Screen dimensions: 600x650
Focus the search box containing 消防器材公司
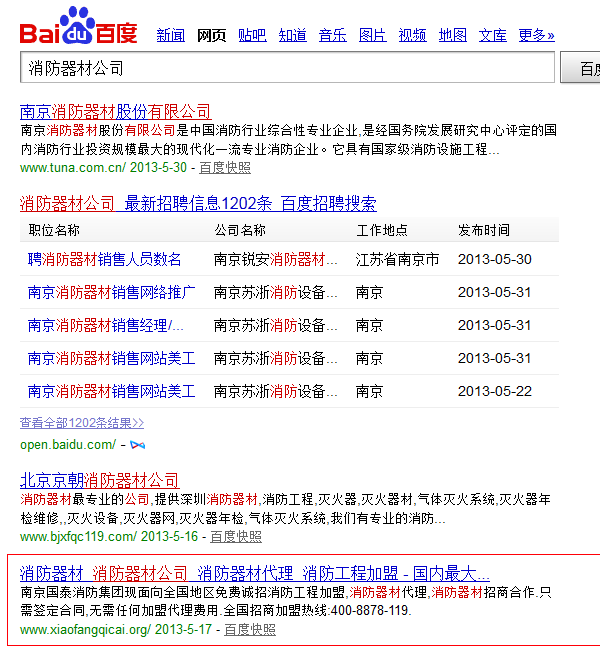click(287, 68)
